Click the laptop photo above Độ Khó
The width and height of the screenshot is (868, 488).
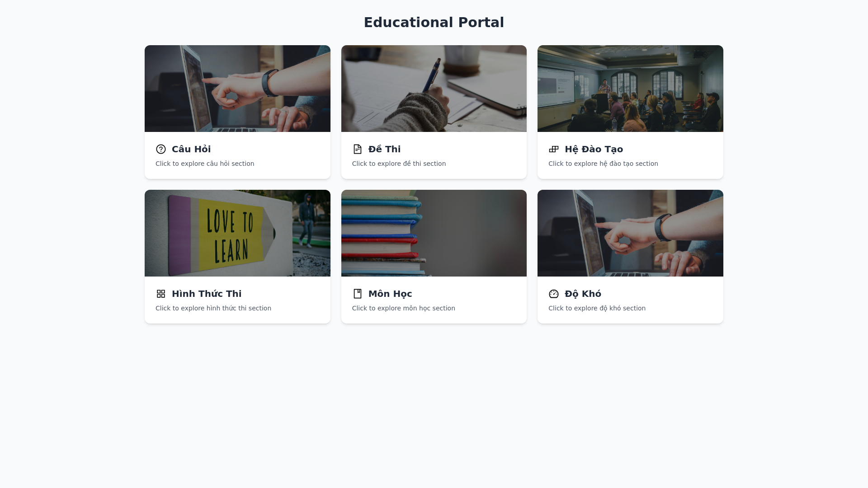click(x=630, y=233)
